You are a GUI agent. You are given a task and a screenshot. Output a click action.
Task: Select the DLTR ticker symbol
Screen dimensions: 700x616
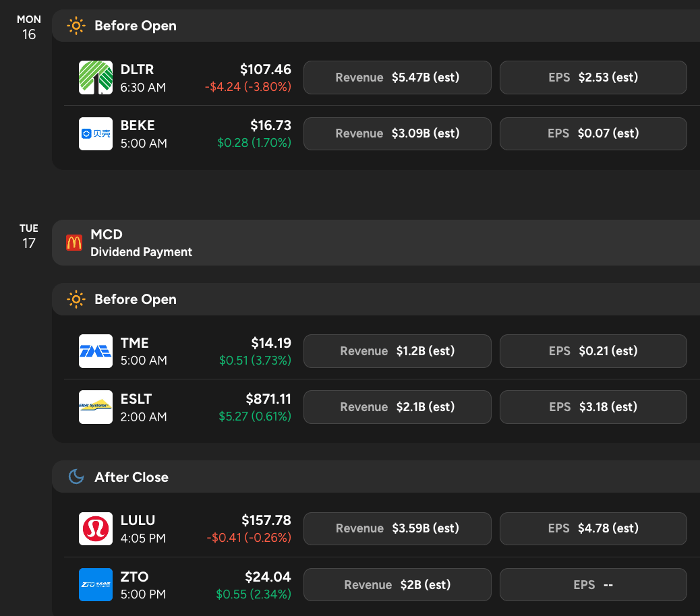tap(137, 69)
